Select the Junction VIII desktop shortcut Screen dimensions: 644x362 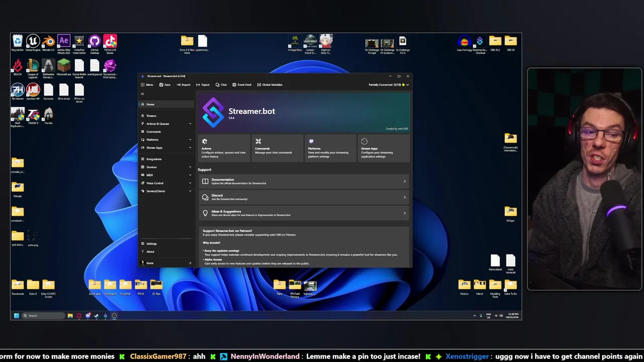(33, 92)
